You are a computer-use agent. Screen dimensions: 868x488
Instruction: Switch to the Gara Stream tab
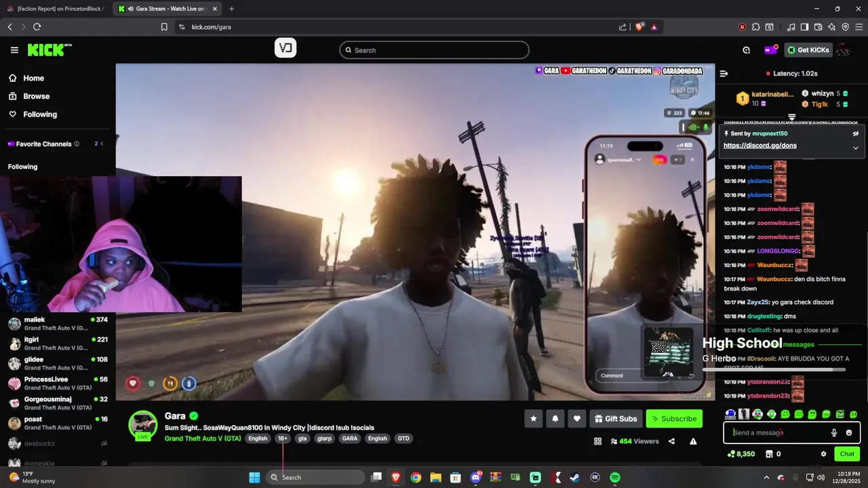[167, 9]
